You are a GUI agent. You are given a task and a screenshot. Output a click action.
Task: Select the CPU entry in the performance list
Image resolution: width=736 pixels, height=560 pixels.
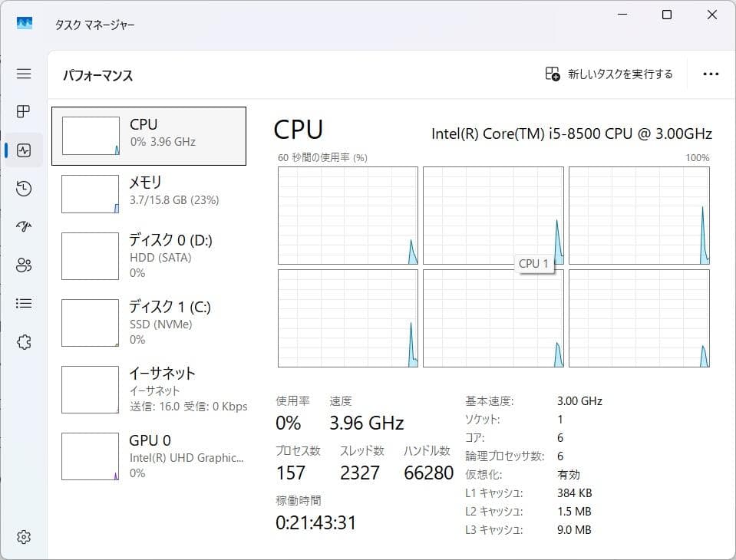click(148, 136)
